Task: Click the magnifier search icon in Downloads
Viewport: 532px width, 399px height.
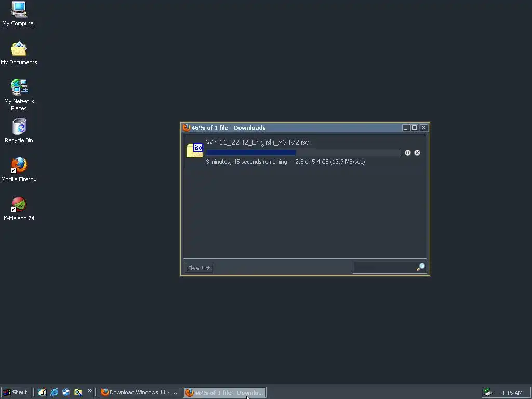Action: [421, 268]
